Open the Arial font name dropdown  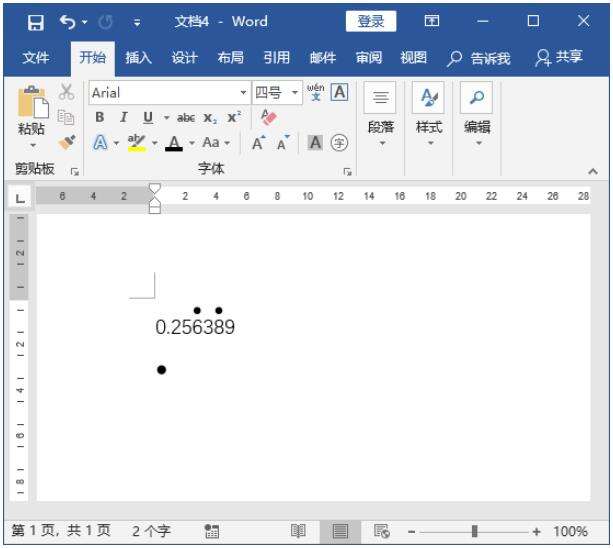(243, 93)
